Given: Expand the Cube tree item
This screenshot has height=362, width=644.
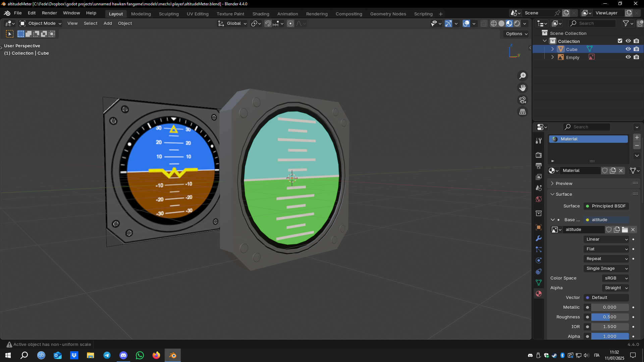Looking at the screenshot, I should pos(552,49).
